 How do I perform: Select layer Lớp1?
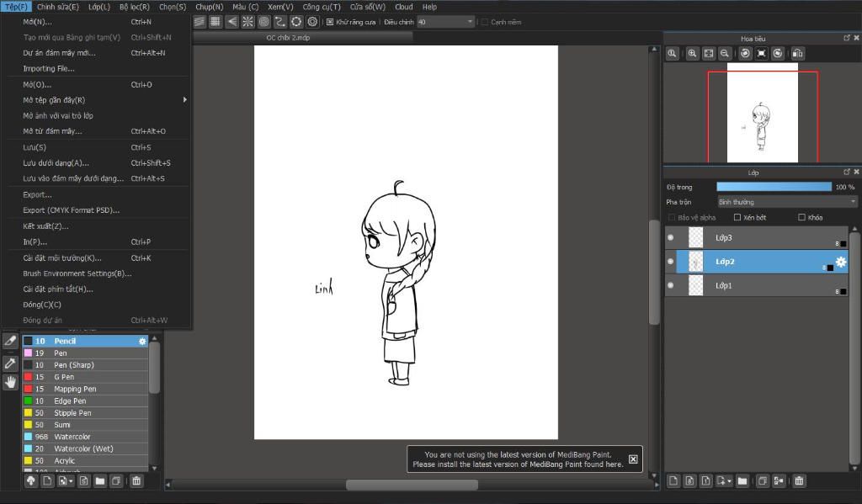click(757, 285)
